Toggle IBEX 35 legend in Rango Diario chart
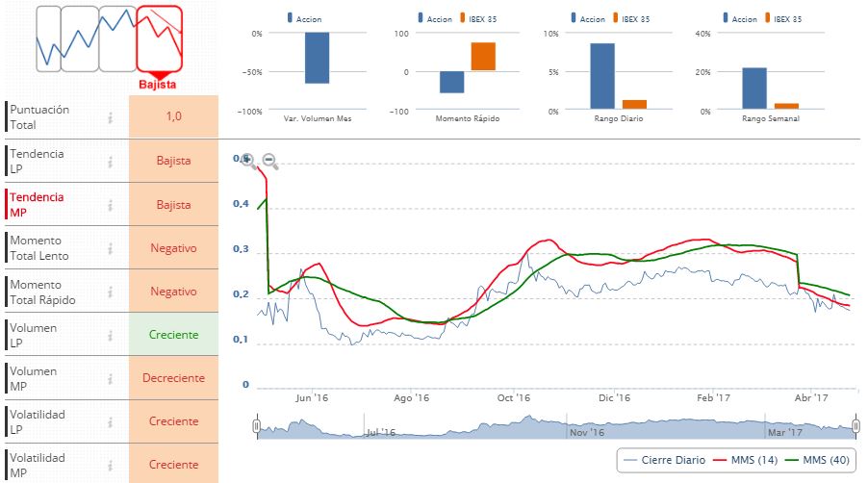This screenshot has height=483, width=868. (631, 18)
